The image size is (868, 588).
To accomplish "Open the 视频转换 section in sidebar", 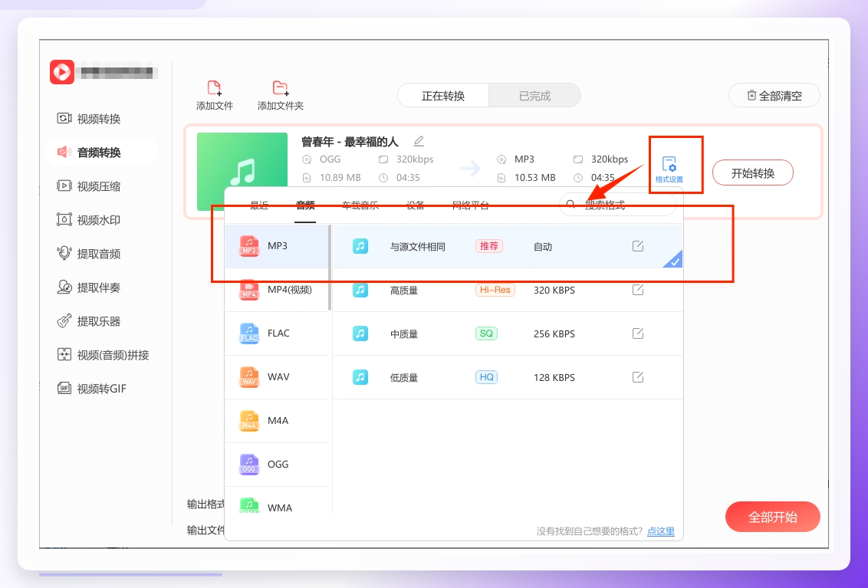I will click(89, 119).
